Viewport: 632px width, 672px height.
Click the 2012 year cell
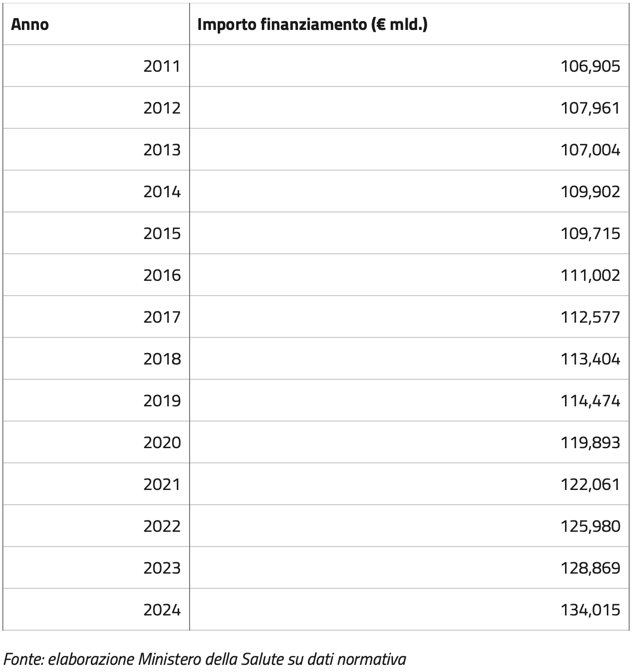pyautogui.click(x=162, y=108)
